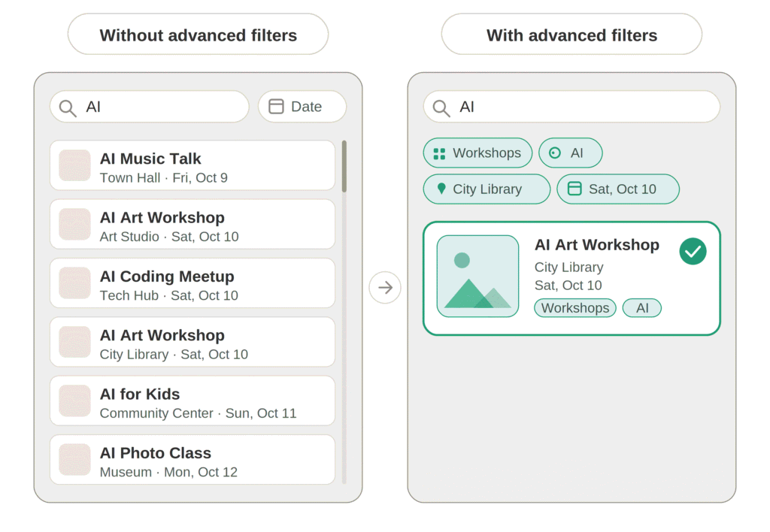This screenshot has width=770, height=532.
Task: Select the Without advanced filters label
Action: pos(198,35)
